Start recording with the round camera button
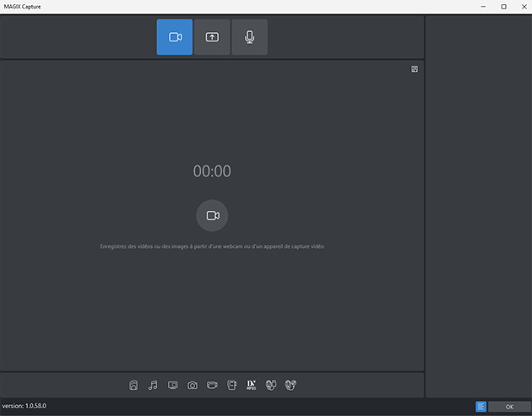The width and height of the screenshot is (532, 416). (x=212, y=216)
